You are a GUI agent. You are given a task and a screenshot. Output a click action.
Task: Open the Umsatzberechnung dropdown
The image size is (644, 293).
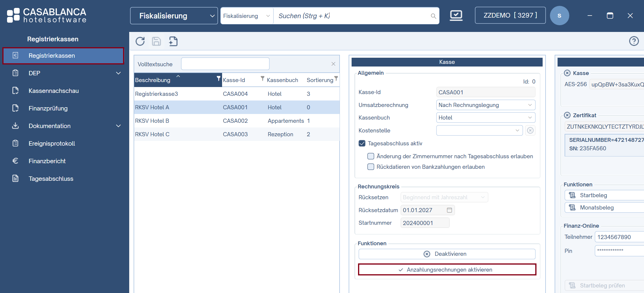[485, 105]
